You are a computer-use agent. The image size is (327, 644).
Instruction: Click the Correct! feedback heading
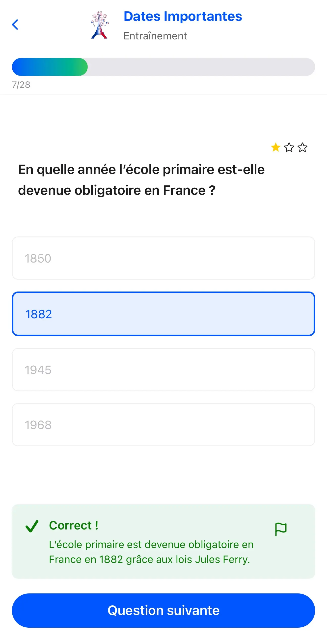74,525
